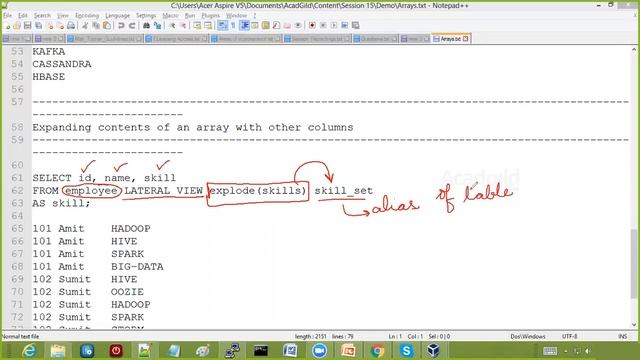Click the Open file toolbar icon
Image resolution: width=640 pixels, height=360 pixels.
click(17, 26)
